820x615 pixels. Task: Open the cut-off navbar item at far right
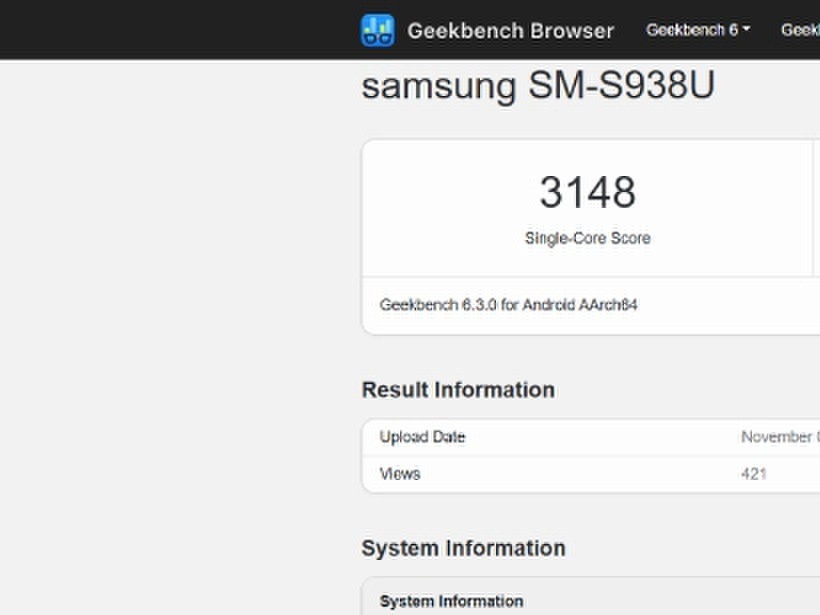(801, 30)
